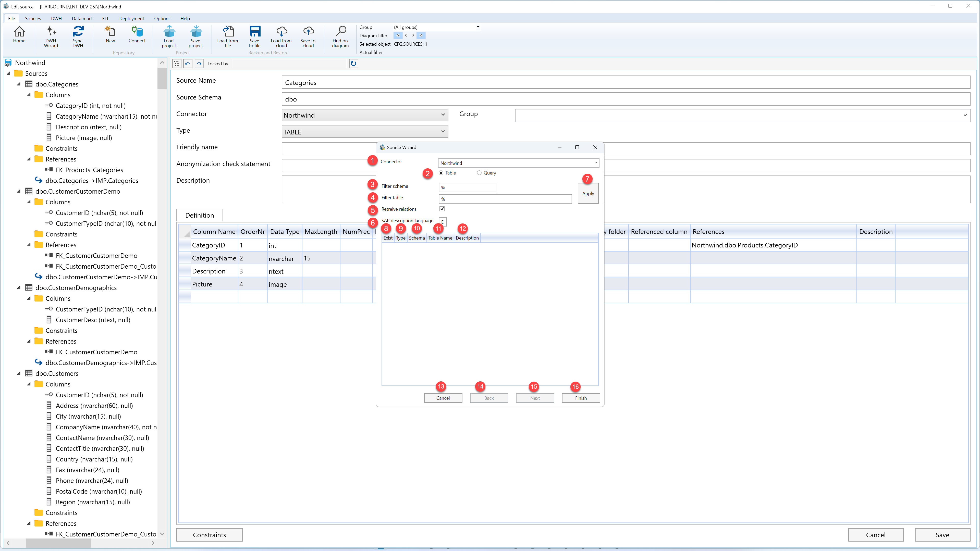Open the Type TABLE dropdown
Viewport: 980px width, 551px height.
click(x=443, y=132)
